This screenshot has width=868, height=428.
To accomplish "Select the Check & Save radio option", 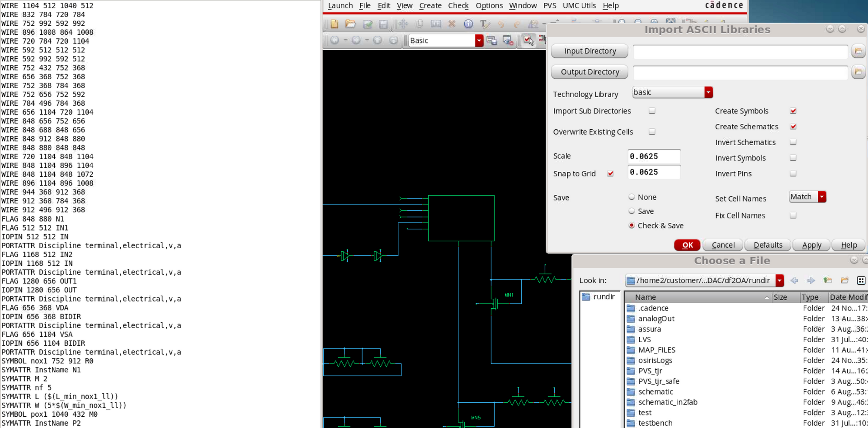I will click(632, 226).
